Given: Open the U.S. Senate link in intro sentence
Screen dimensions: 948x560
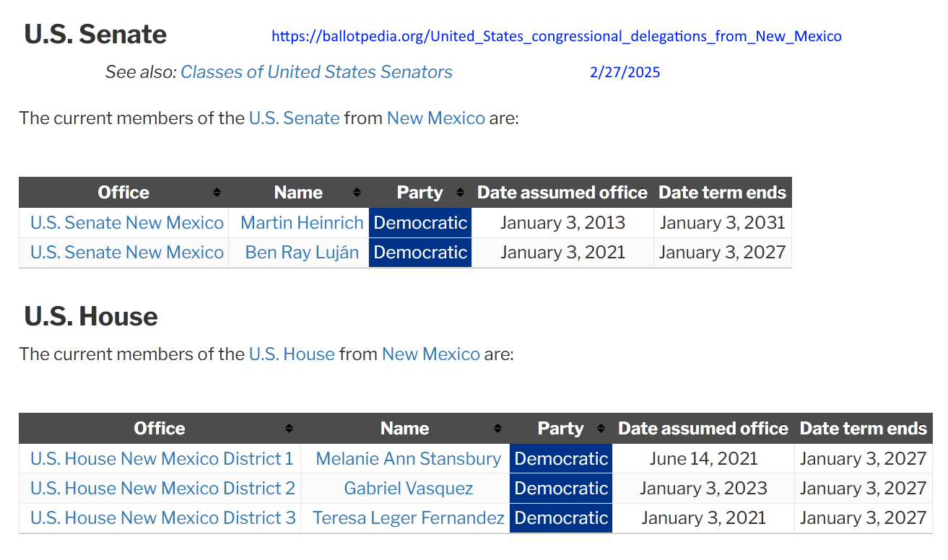Looking at the screenshot, I should click(294, 118).
